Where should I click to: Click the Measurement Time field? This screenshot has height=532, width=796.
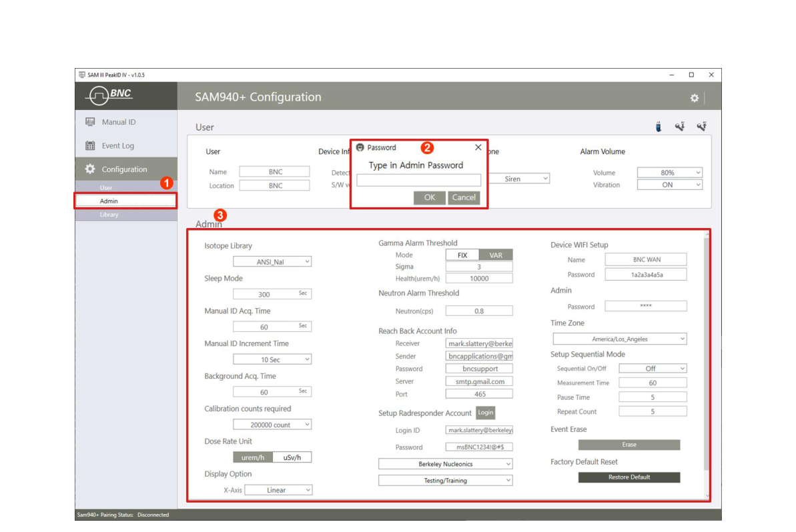click(653, 383)
